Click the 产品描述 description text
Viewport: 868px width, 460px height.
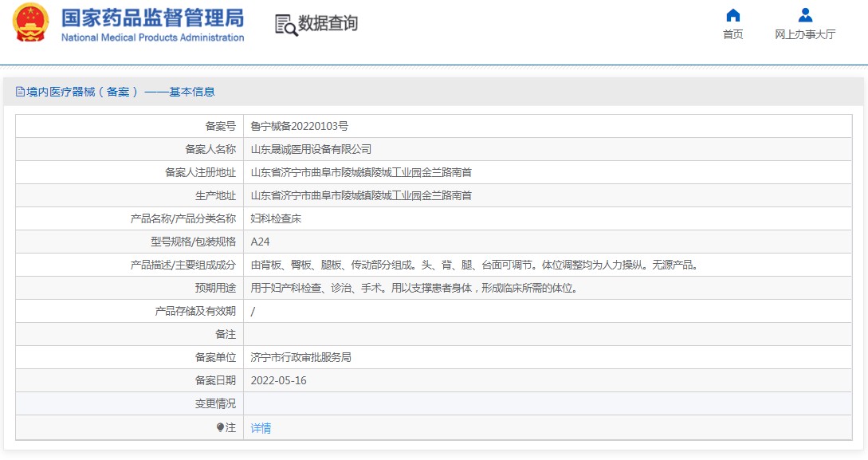tap(474, 265)
